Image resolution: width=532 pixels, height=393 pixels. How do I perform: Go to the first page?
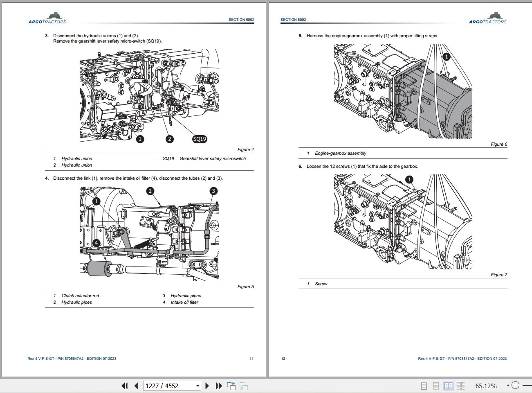click(x=125, y=386)
